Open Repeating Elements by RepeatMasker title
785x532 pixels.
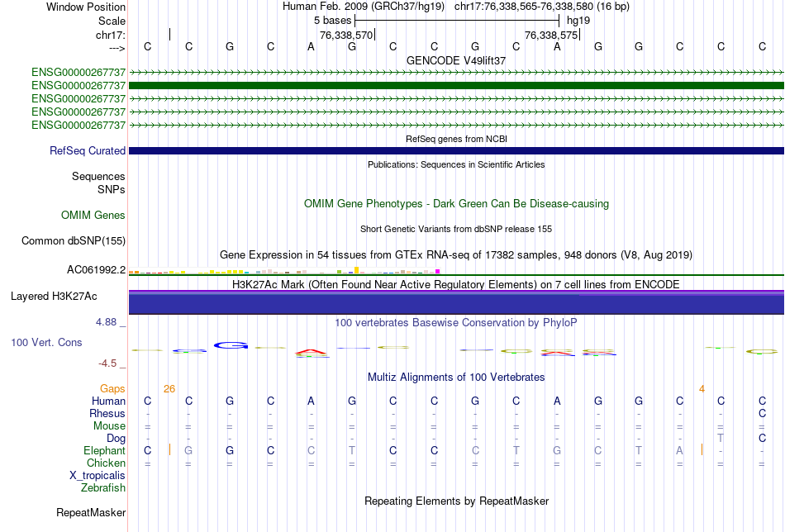(x=456, y=501)
